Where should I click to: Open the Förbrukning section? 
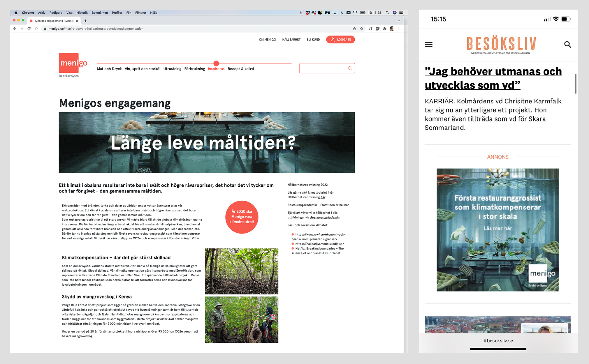pyautogui.click(x=194, y=69)
